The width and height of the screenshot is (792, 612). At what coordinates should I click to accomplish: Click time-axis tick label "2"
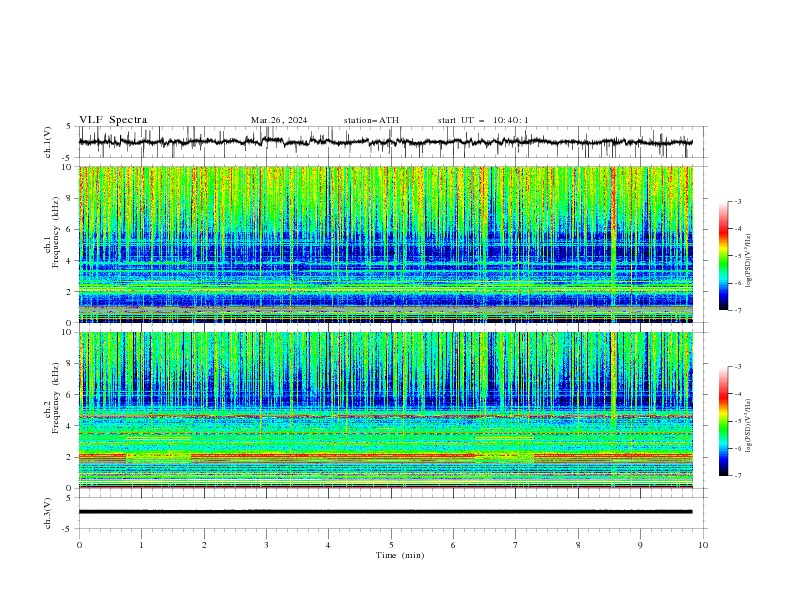point(204,545)
